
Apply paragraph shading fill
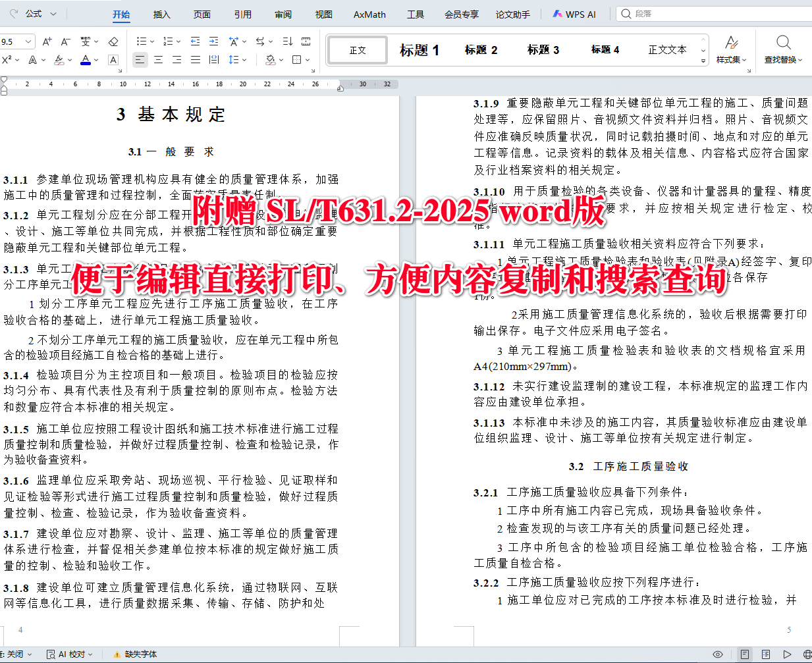tap(269, 60)
